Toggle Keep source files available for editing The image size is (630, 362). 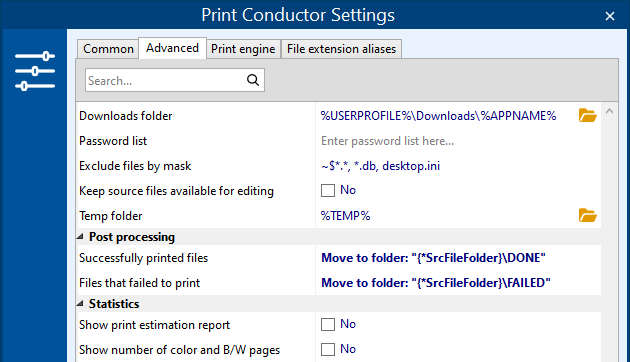point(328,190)
